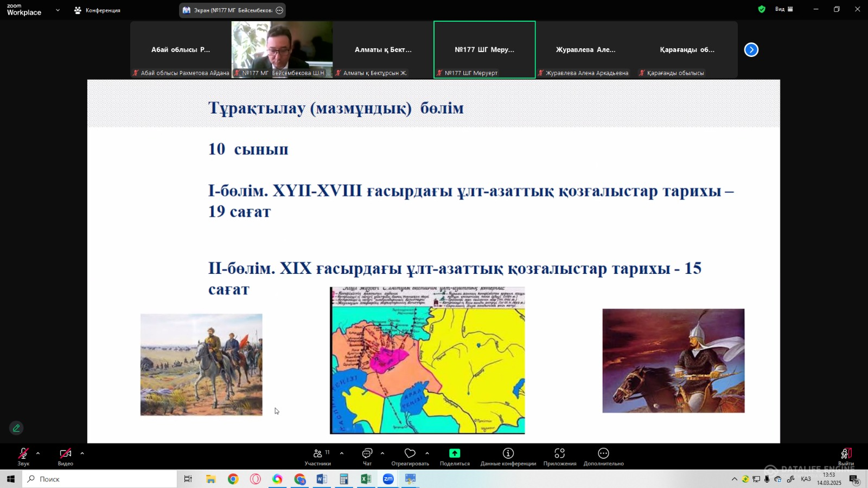
Task: Select Журавлева Алена participant tile
Action: click(x=585, y=50)
